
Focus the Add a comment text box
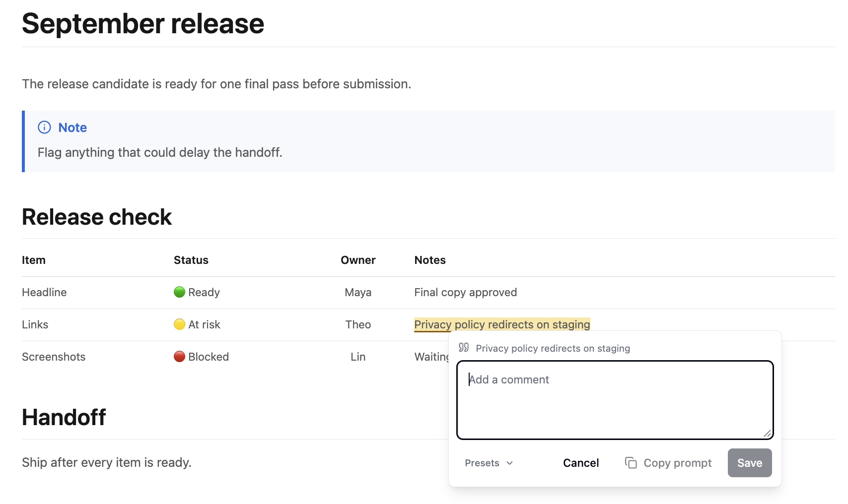615,400
